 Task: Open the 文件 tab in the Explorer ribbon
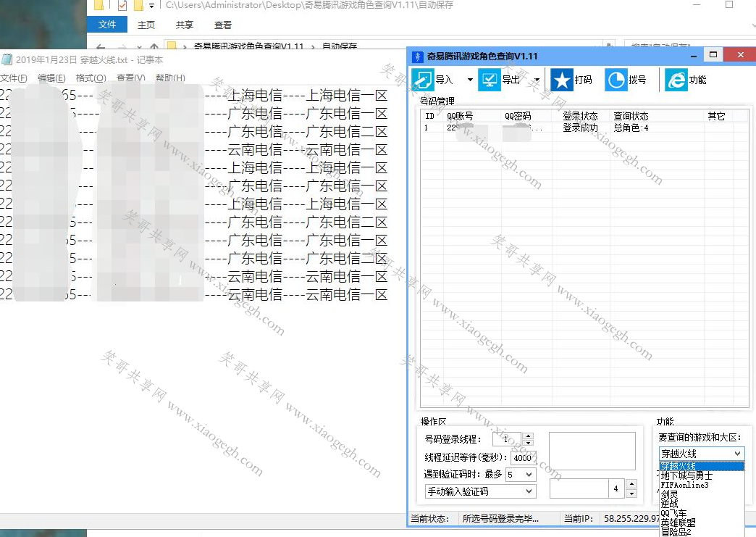[x=106, y=25]
